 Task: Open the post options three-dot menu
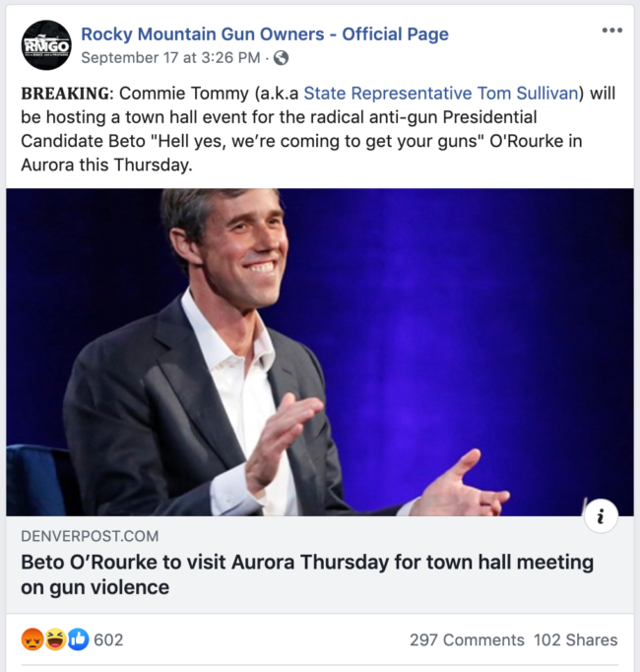[x=612, y=31]
